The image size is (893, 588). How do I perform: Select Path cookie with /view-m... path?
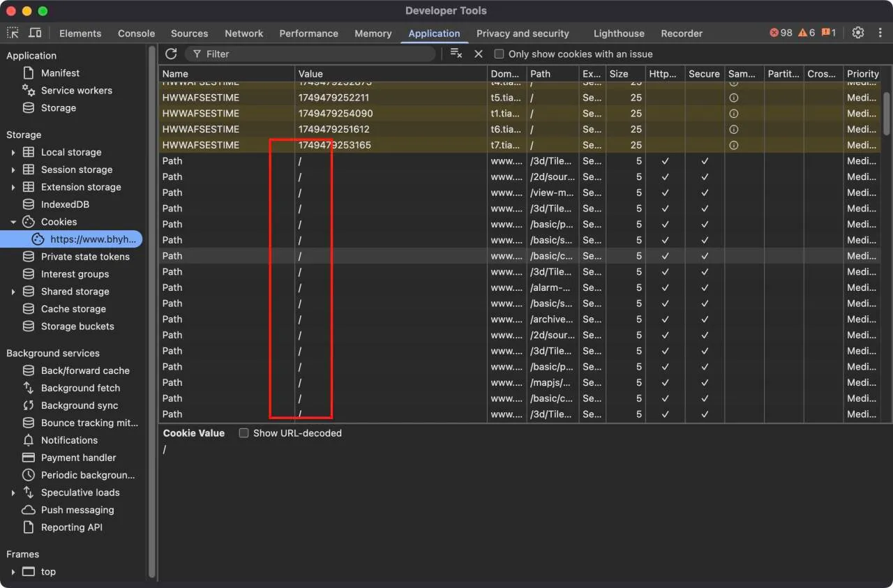(519, 193)
